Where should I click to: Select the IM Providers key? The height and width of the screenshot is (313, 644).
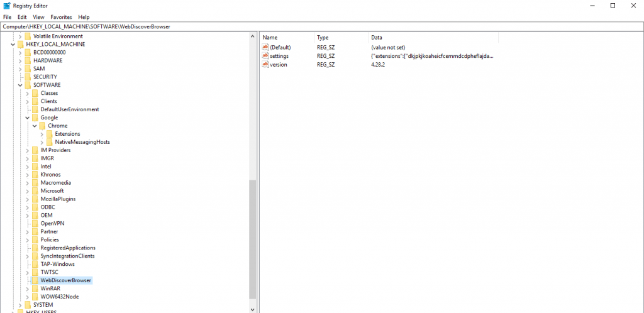55,150
